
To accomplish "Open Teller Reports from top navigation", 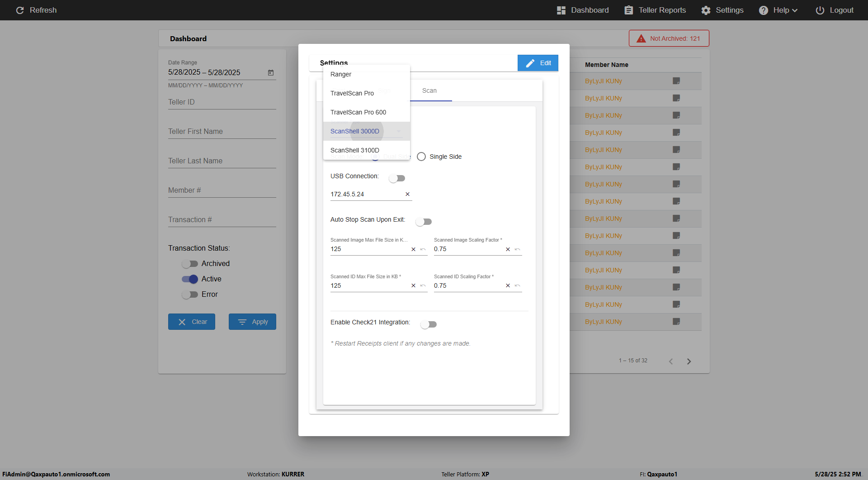I will click(x=655, y=10).
